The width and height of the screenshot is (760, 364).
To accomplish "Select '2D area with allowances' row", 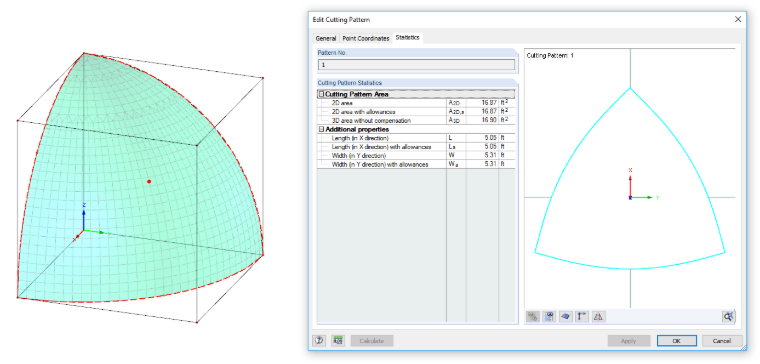I will pyautogui.click(x=416, y=111).
